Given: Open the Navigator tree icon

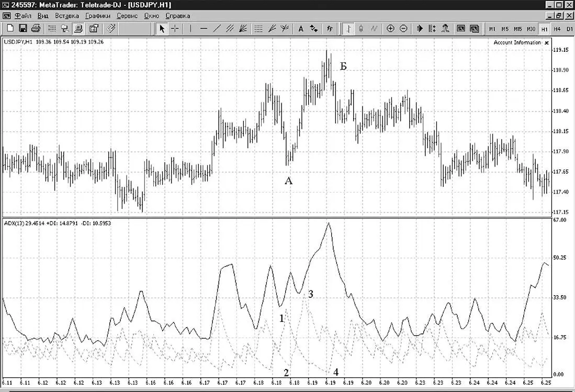Looking at the screenshot, I should pyautogui.click(x=65, y=28).
